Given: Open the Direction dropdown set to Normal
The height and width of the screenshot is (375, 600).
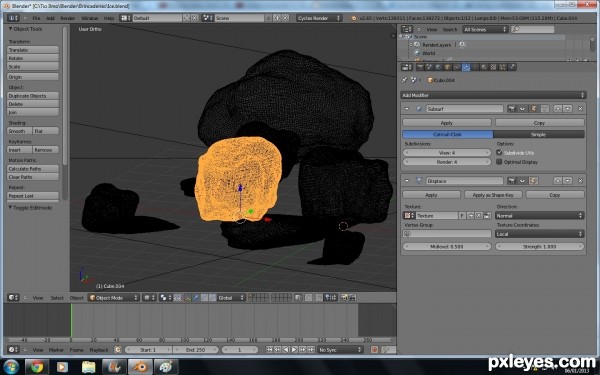Looking at the screenshot, I should [540, 216].
